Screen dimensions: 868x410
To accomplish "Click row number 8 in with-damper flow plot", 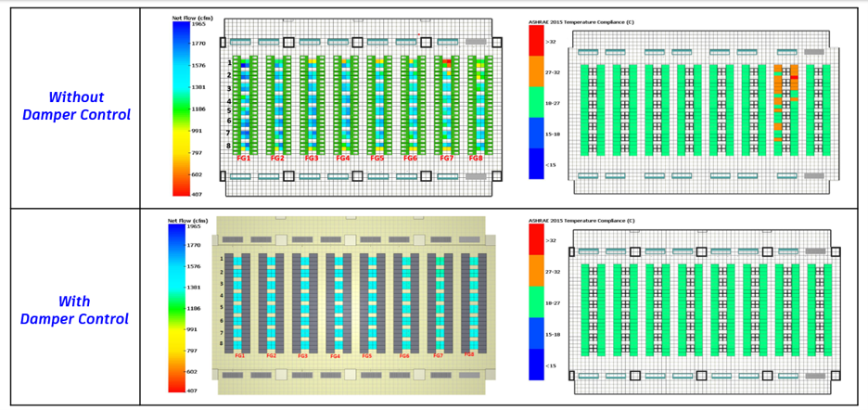I will click(222, 343).
